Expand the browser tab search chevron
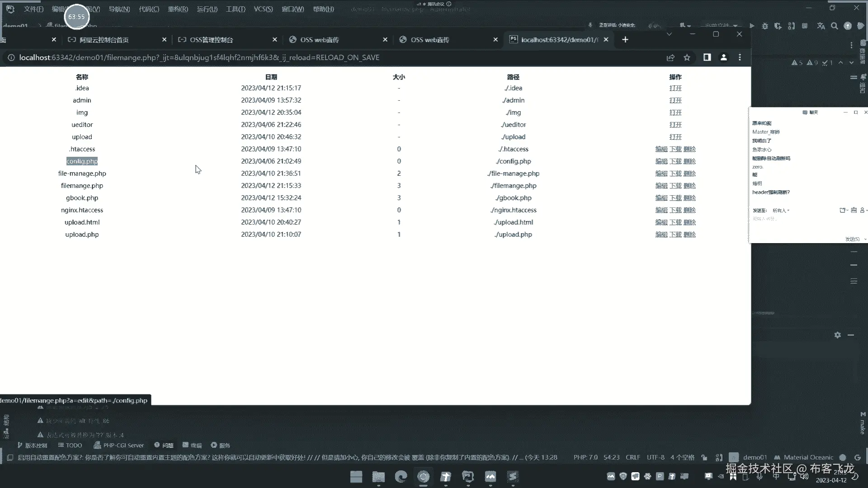This screenshot has height=488, width=868. coord(669,34)
